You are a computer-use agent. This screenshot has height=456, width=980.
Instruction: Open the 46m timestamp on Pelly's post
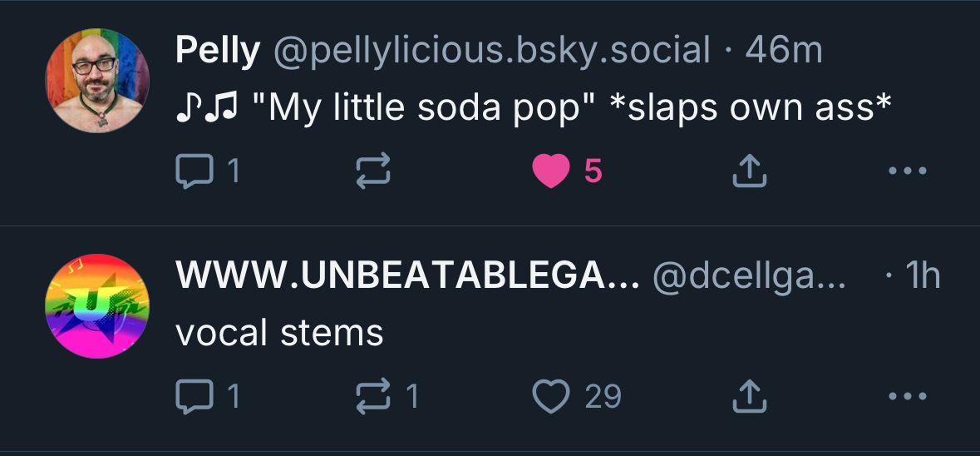click(x=784, y=52)
